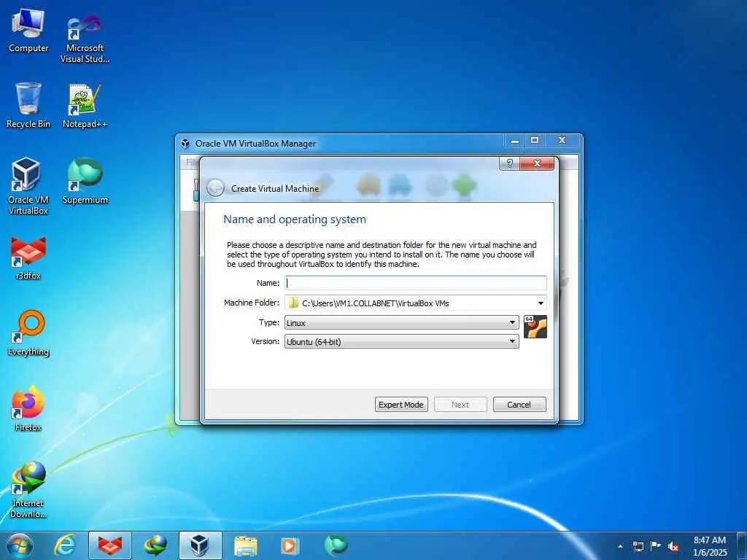Click the Next button

coord(460,404)
